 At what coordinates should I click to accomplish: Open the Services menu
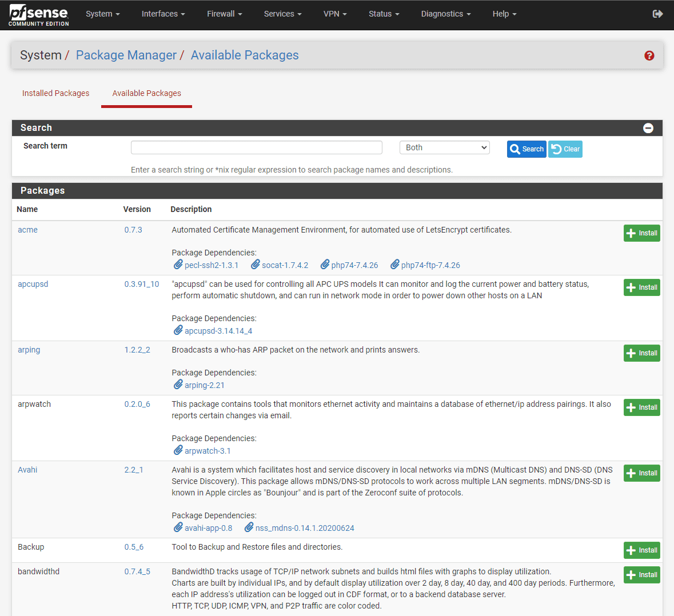(282, 14)
